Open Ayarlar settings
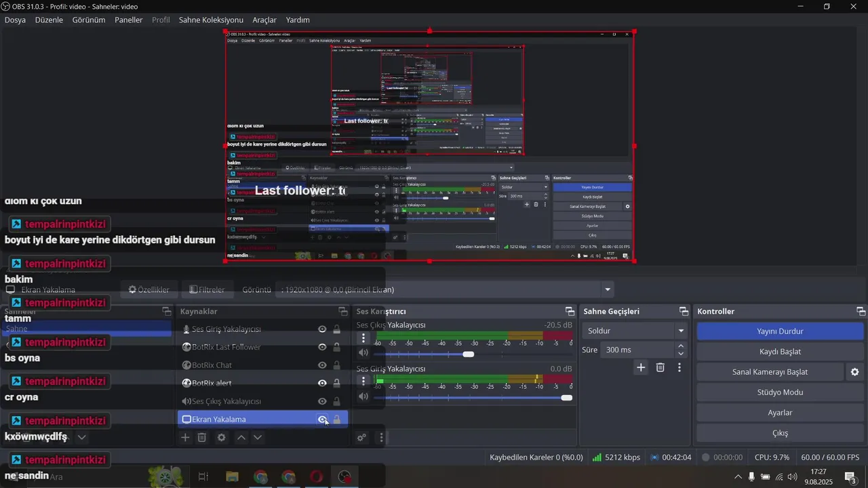 (780, 413)
